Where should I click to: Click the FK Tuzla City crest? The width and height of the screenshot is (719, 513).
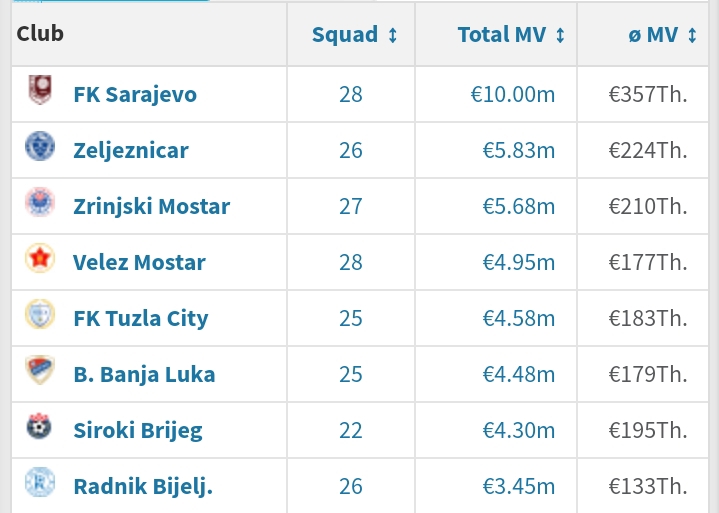point(40,314)
